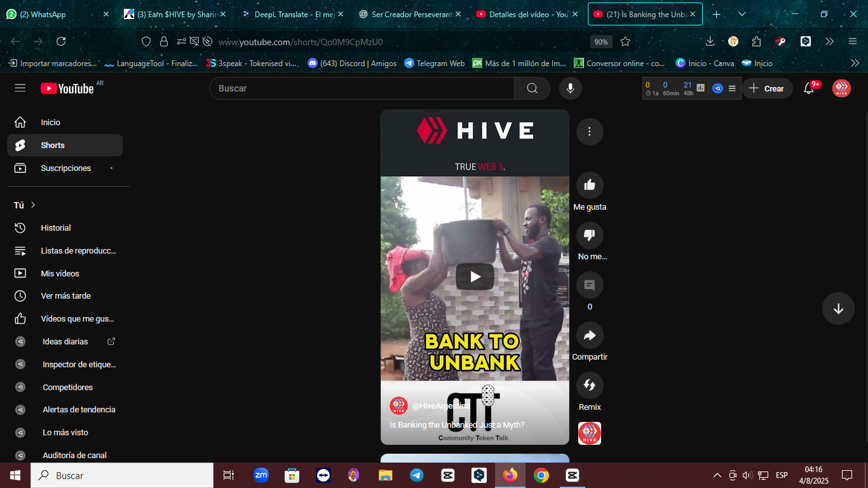Switch to the DeepL Translate tab
The image size is (868, 488).
(x=292, y=14)
